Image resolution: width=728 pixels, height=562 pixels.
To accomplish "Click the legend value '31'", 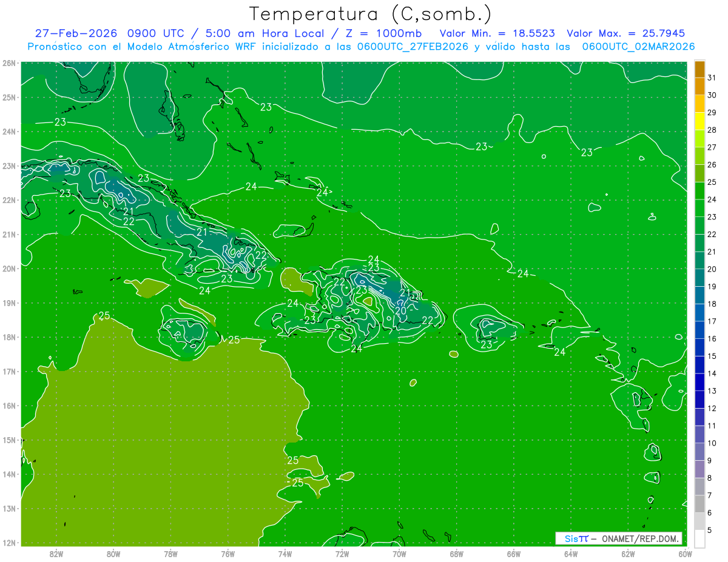I will [712, 78].
